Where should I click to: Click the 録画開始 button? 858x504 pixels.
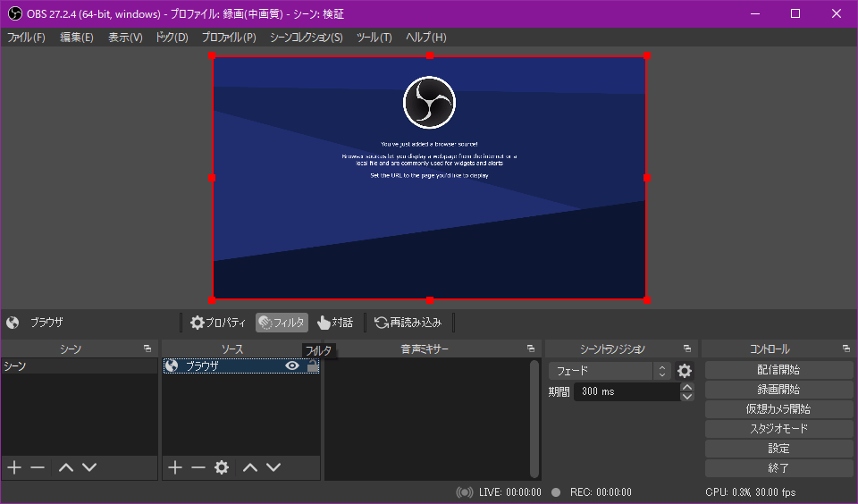click(x=778, y=390)
